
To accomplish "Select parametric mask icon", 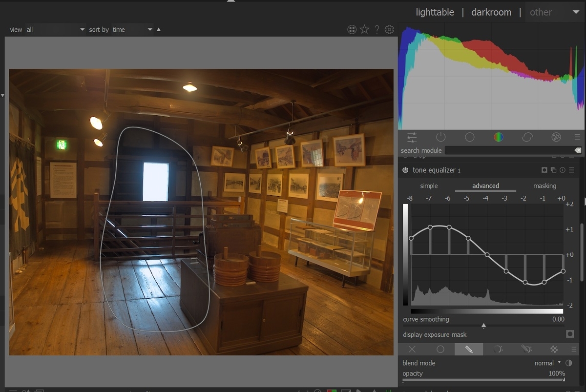I will click(x=498, y=349).
